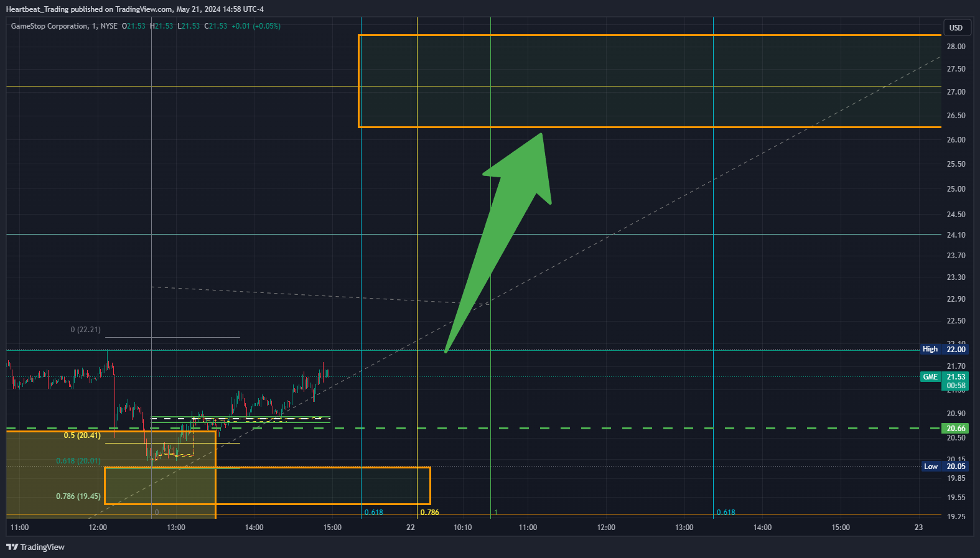Click the 27.50 price scale label
This screenshot has width=980, height=558.
956,69
